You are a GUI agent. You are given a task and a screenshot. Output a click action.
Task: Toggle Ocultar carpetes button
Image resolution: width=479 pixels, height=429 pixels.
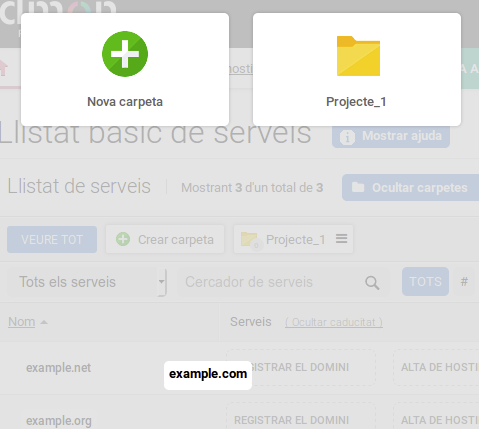click(x=410, y=188)
